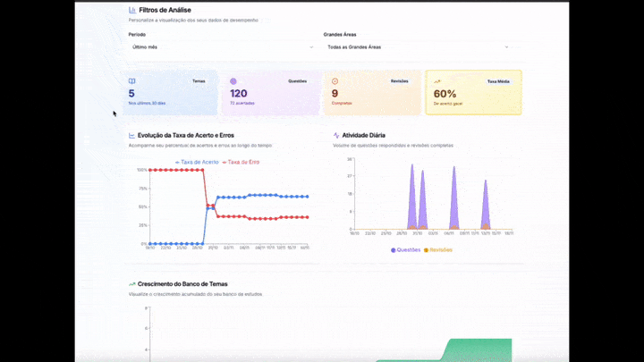Click the line chart icon beside Evolução da Taxa
644x362 pixels.
(x=132, y=135)
